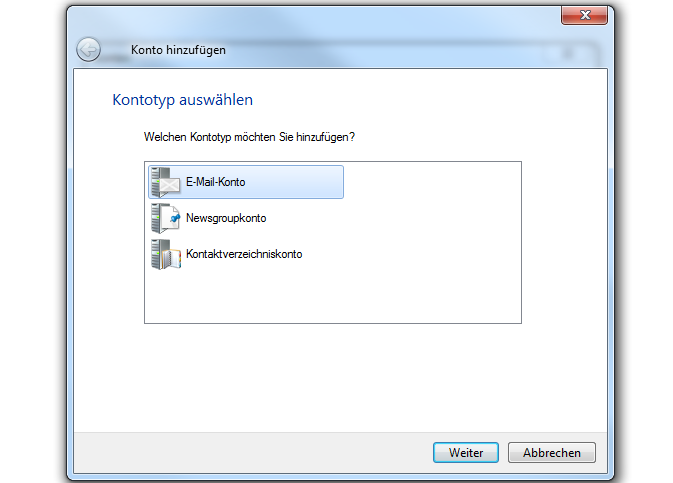Close the Konto hinzufügen dialog
This screenshot has width=673, height=483.
pos(585,15)
